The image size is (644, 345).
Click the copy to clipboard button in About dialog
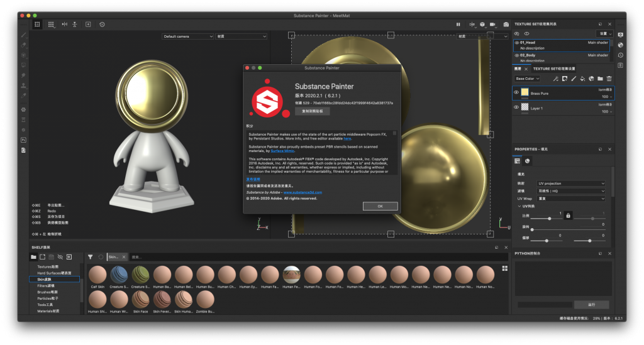[313, 111]
